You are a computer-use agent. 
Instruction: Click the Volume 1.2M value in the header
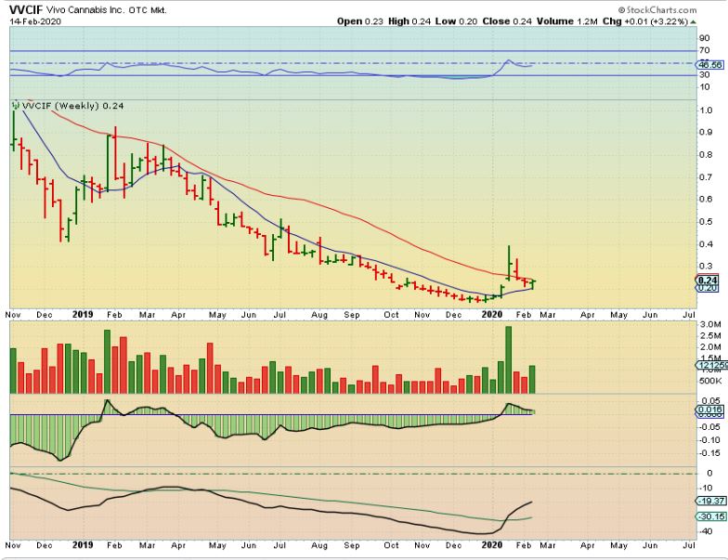(566, 21)
